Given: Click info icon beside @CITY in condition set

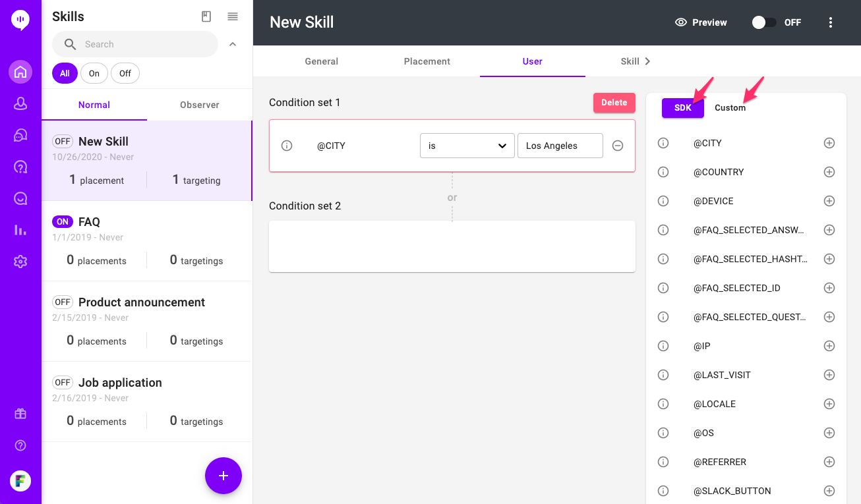Looking at the screenshot, I should point(287,146).
